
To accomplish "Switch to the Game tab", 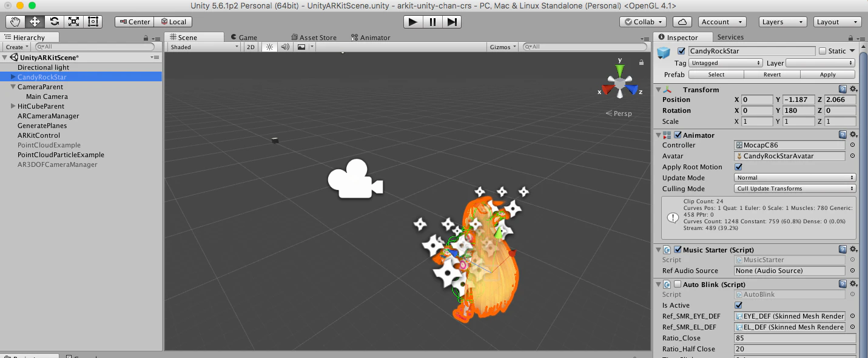I will (x=243, y=38).
